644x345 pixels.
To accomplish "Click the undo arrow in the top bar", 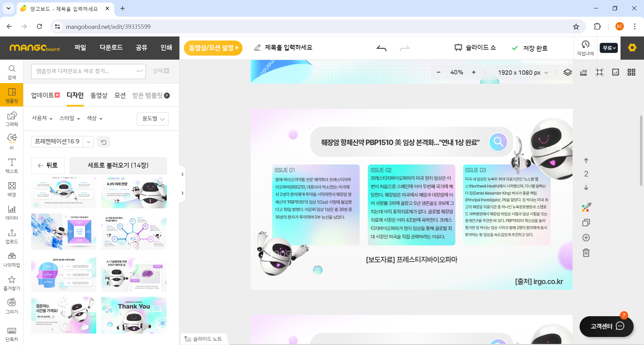I will [381, 48].
